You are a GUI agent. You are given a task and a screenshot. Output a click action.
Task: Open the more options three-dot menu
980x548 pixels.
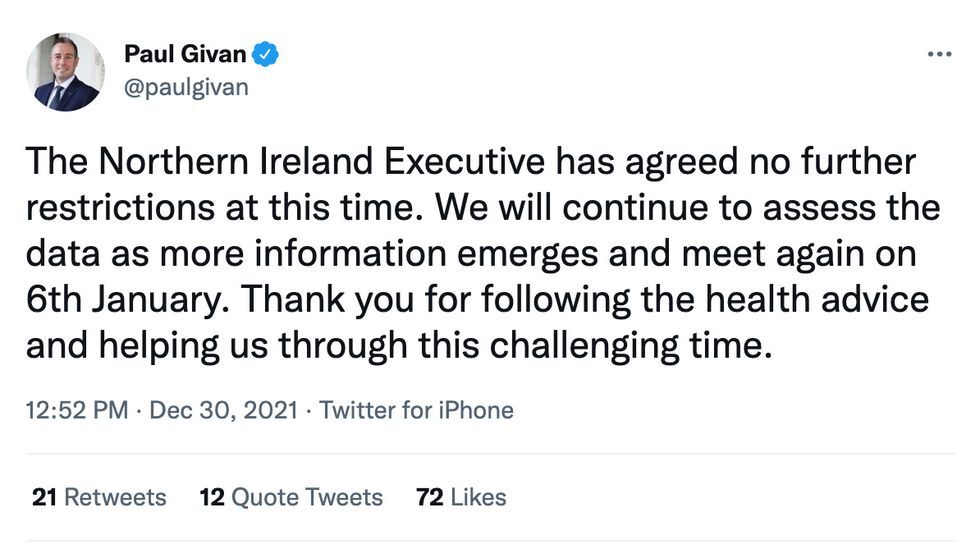tap(938, 54)
